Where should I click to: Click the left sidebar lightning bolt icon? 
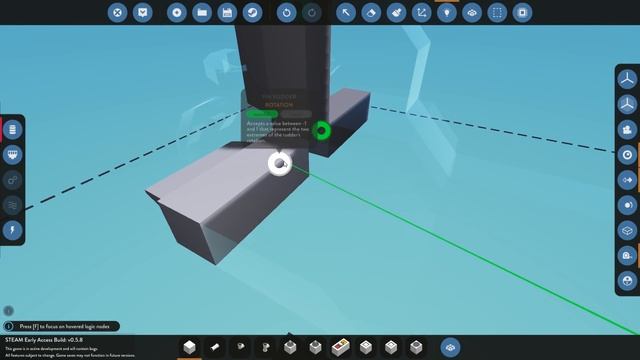click(x=13, y=230)
